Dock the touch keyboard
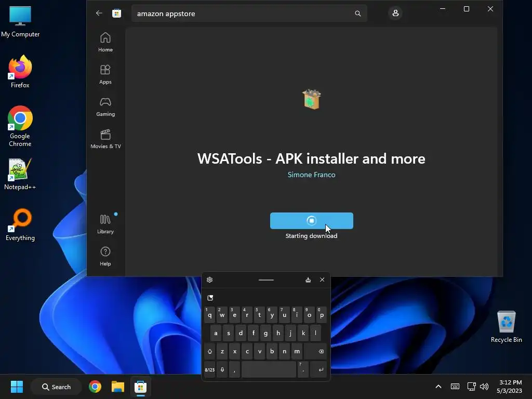Image resolution: width=532 pixels, height=399 pixels. [308, 280]
